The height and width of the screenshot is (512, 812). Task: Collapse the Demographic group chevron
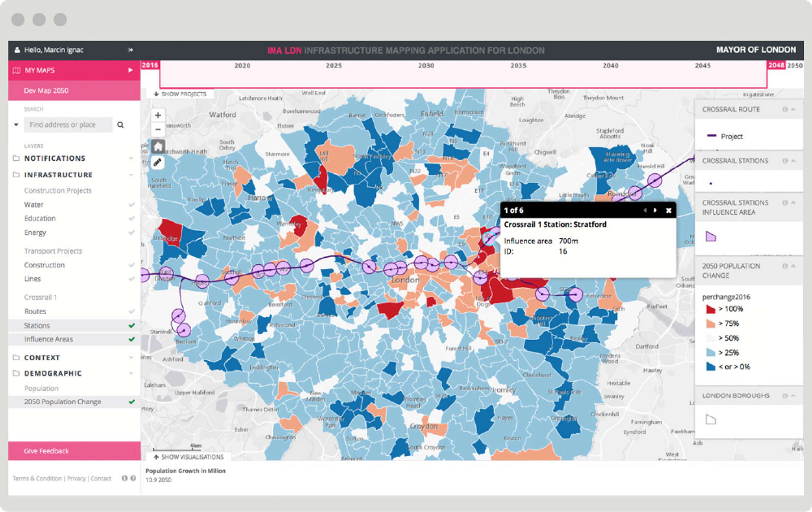[x=131, y=373]
